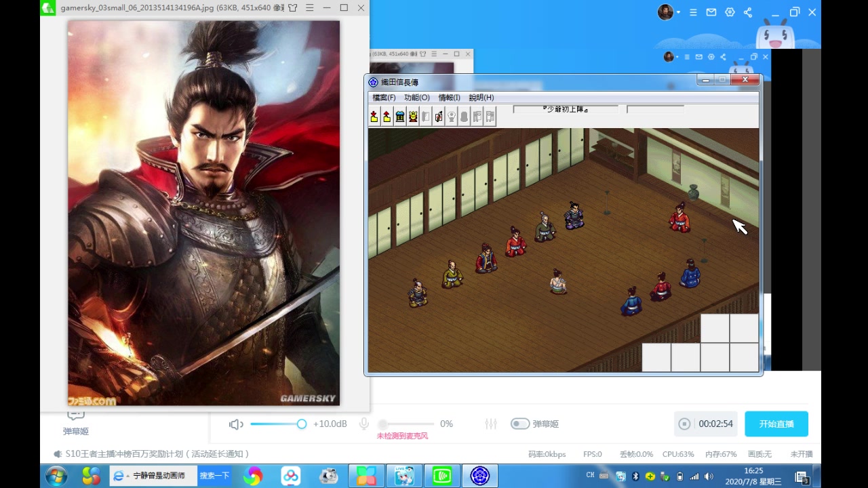Click the system tray volume icon
Screen dimensions: 868x488
(x=709, y=476)
